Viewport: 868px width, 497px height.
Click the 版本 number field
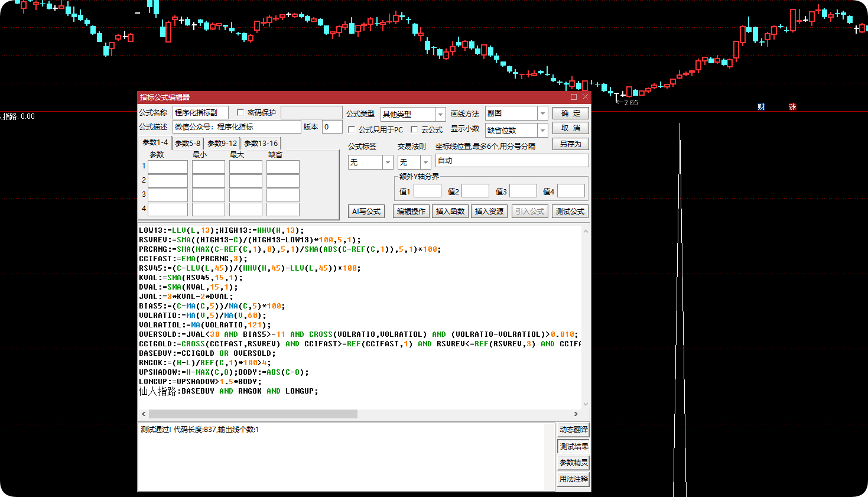(332, 126)
